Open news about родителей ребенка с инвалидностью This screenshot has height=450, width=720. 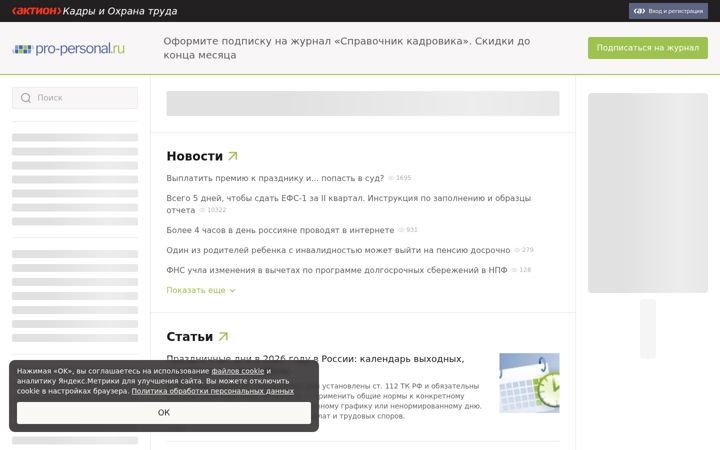click(338, 250)
